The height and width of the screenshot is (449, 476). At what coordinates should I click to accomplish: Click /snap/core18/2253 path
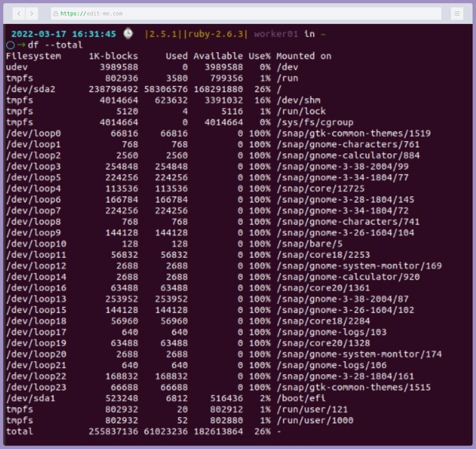click(x=323, y=255)
